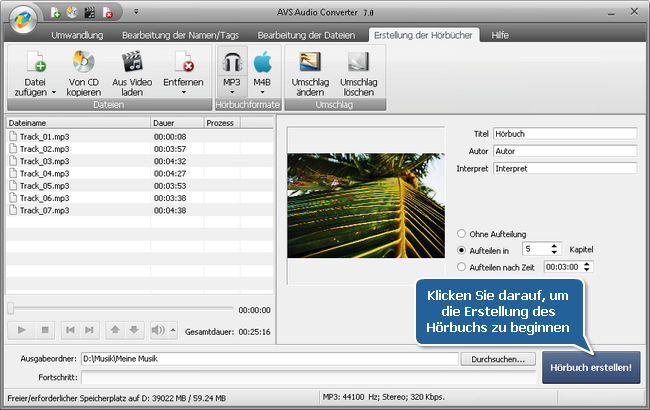Click the volume speaker icon

pos(158,330)
